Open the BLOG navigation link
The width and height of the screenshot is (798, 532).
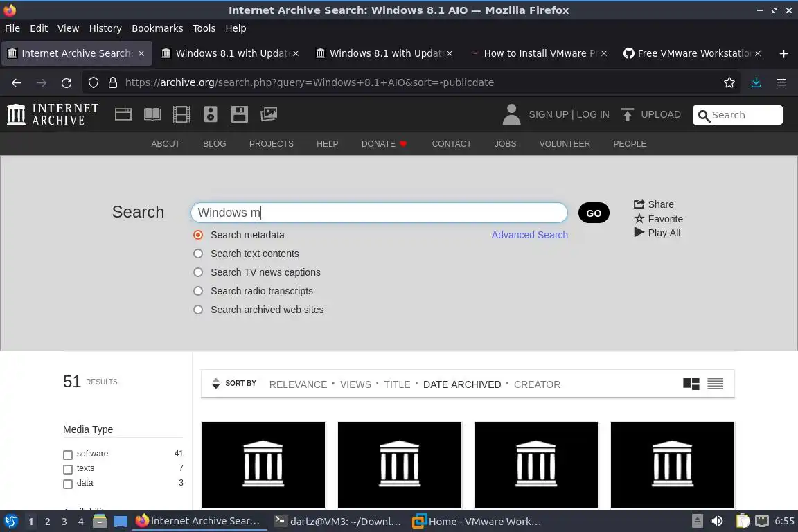214,144
